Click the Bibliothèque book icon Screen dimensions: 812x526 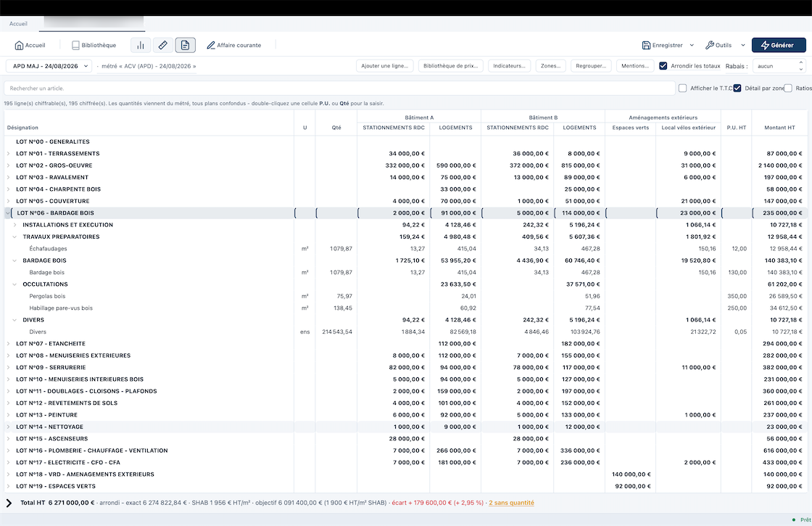click(75, 45)
